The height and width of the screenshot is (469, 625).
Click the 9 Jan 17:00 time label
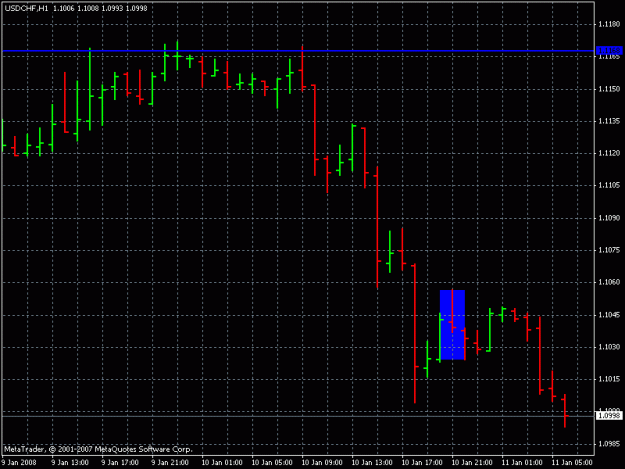(120, 463)
